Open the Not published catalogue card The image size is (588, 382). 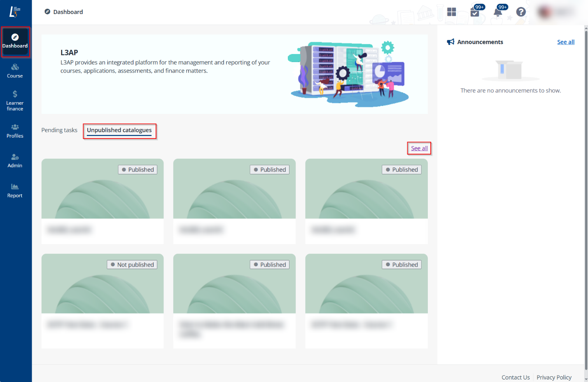(103, 301)
